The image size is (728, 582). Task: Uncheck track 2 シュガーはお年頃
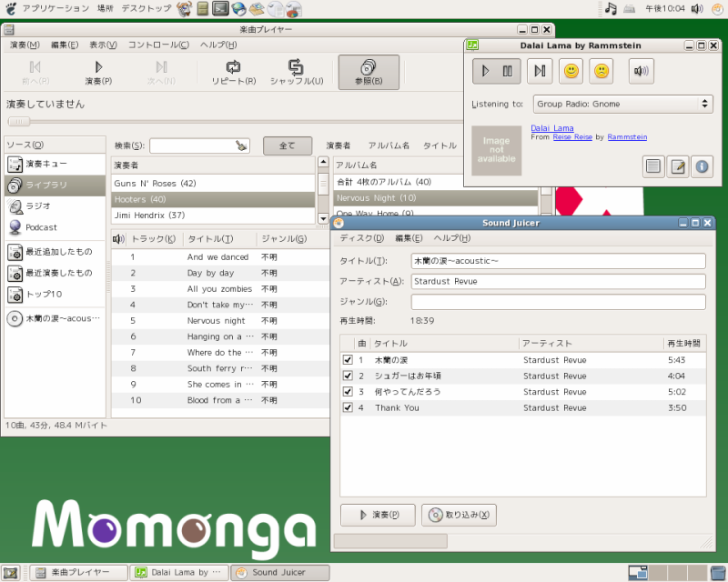pyautogui.click(x=348, y=376)
